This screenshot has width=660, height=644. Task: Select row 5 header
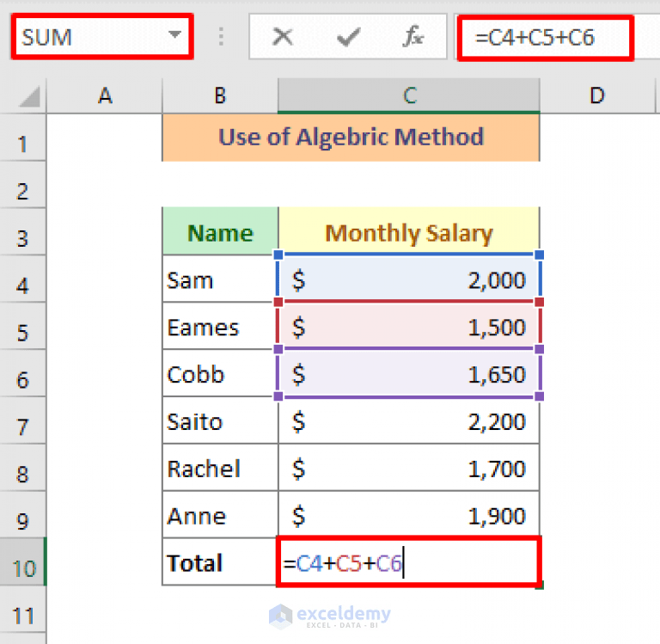(22, 327)
